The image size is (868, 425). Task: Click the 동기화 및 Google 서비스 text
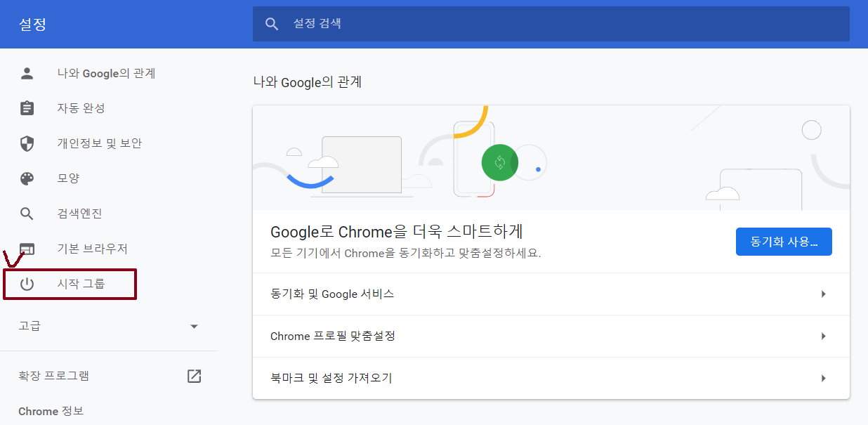332,294
